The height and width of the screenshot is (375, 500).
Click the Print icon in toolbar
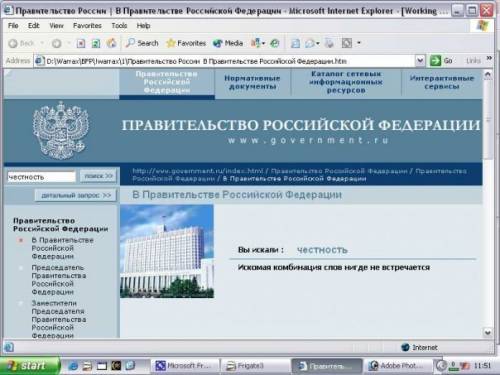point(329,43)
